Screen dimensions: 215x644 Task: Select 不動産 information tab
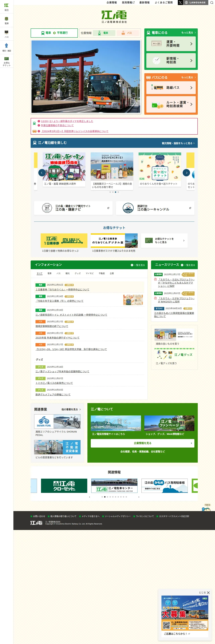[x=102, y=274]
